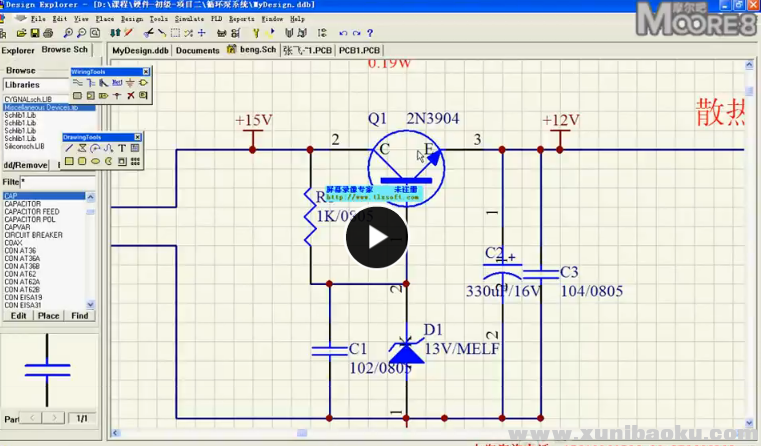Viewport: 761px width, 446px height.
Task: Click the Net Label tool in WiringTools
Action: pos(117,83)
